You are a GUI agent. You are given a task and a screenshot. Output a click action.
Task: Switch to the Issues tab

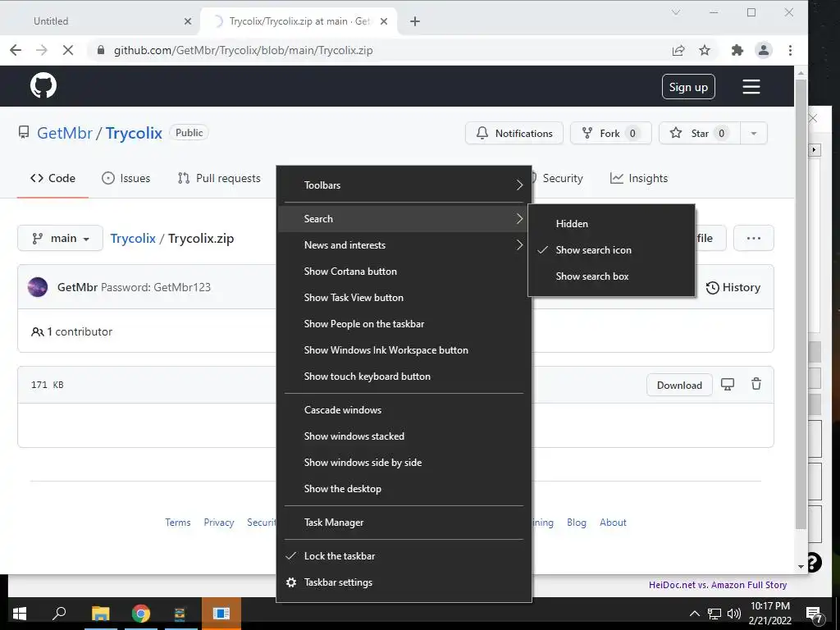(126, 178)
